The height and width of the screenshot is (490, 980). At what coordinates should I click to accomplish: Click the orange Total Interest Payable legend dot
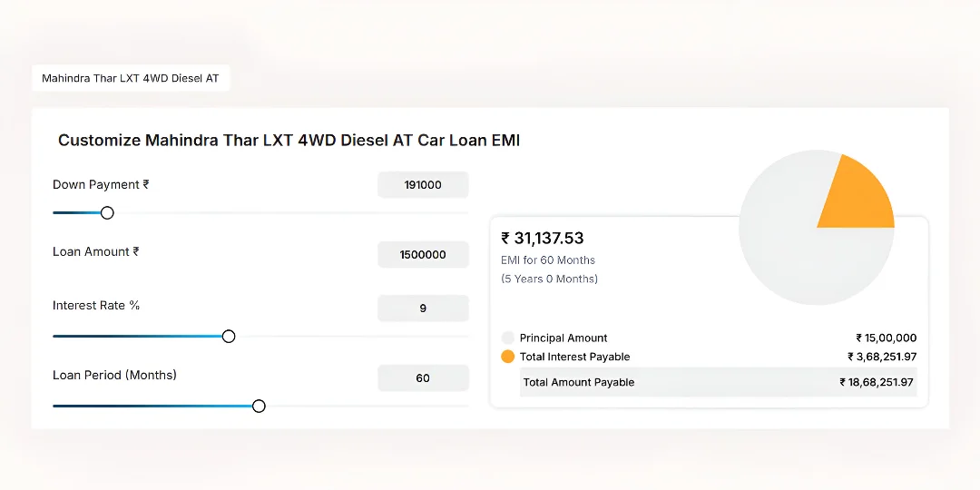point(508,357)
